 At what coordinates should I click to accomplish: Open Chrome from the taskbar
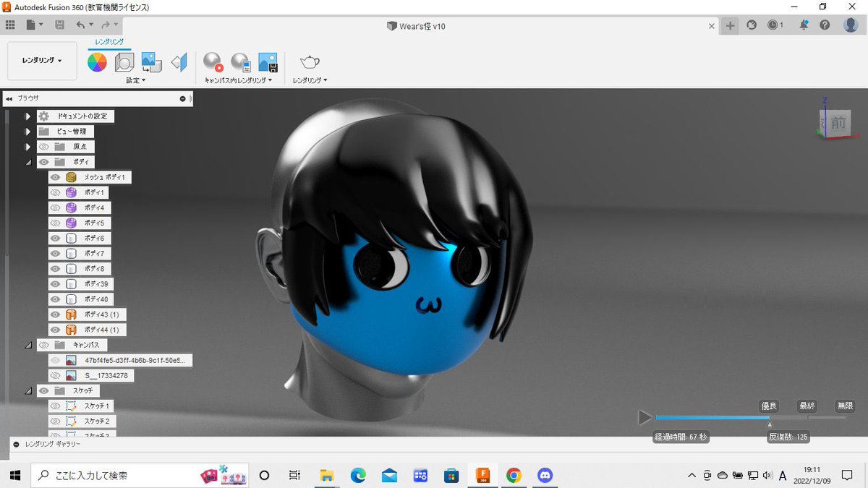point(514,475)
